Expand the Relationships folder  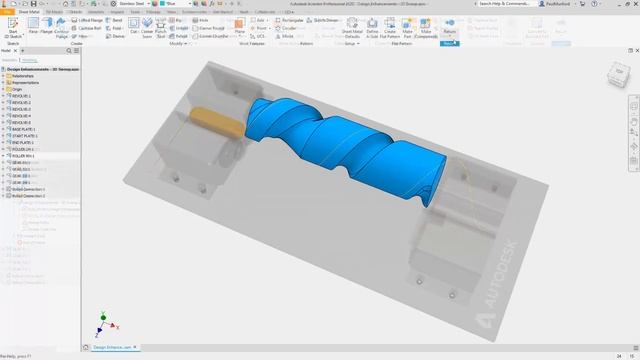[3, 76]
